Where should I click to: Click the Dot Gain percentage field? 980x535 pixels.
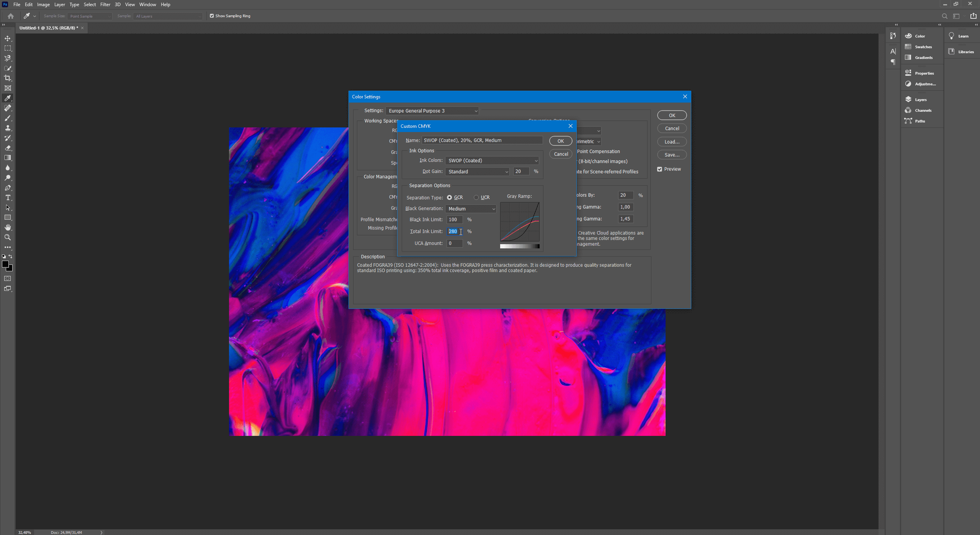521,171
